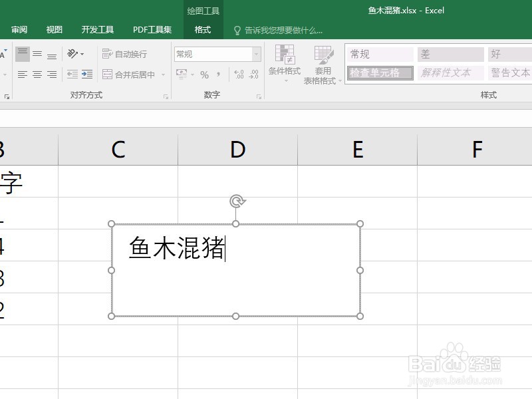The height and width of the screenshot is (399, 532).
Task: Click right-middle resize handle of text box
Action: [360, 270]
